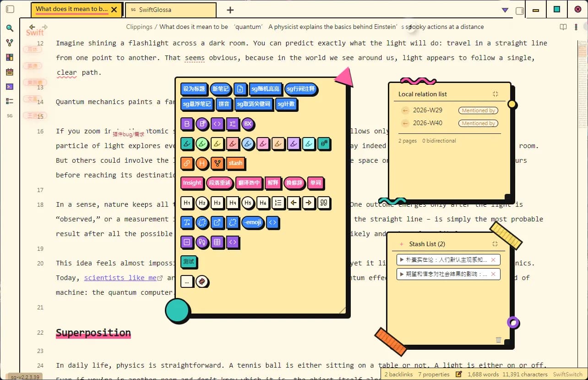
Task: Apply H3 heading in floating toolbar
Action: pos(217,203)
